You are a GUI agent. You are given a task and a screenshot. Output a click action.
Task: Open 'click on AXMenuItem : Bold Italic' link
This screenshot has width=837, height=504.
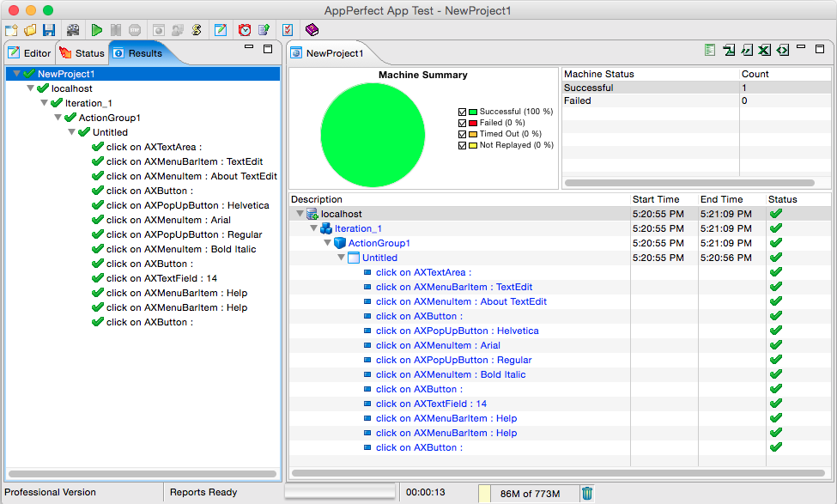coord(451,374)
